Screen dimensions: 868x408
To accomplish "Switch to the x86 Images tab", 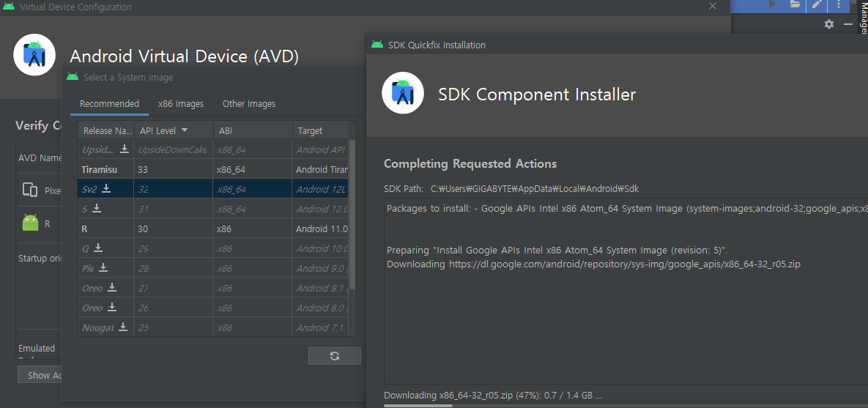I will pos(180,104).
